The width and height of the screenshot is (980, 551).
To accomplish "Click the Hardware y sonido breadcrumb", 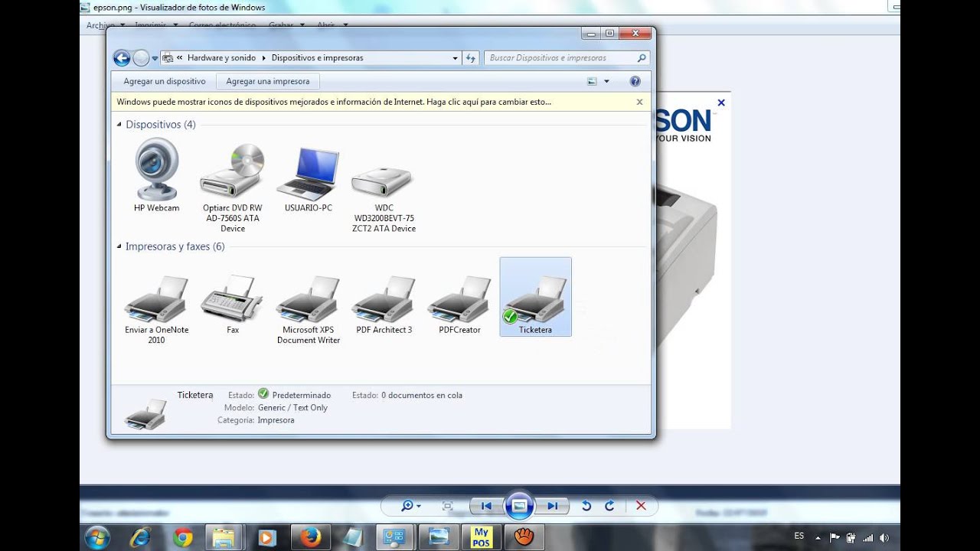I will (x=221, y=58).
